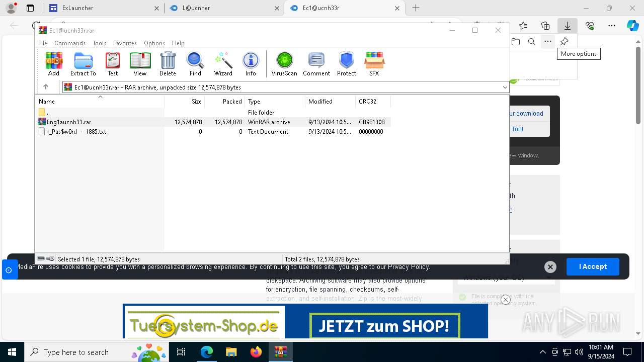The height and width of the screenshot is (362, 644).
Task: Switch to the L@ucnher tab
Action: click(224, 8)
